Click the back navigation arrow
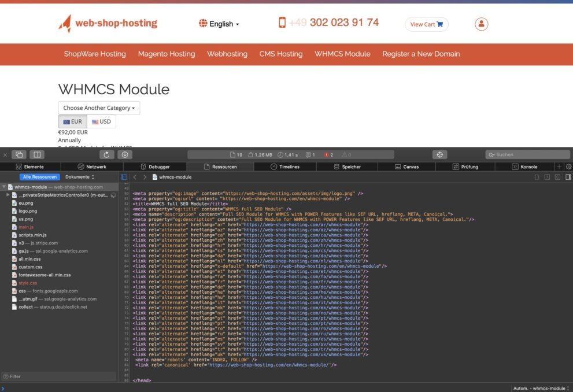This screenshot has width=573, height=392. click(135, 177)
